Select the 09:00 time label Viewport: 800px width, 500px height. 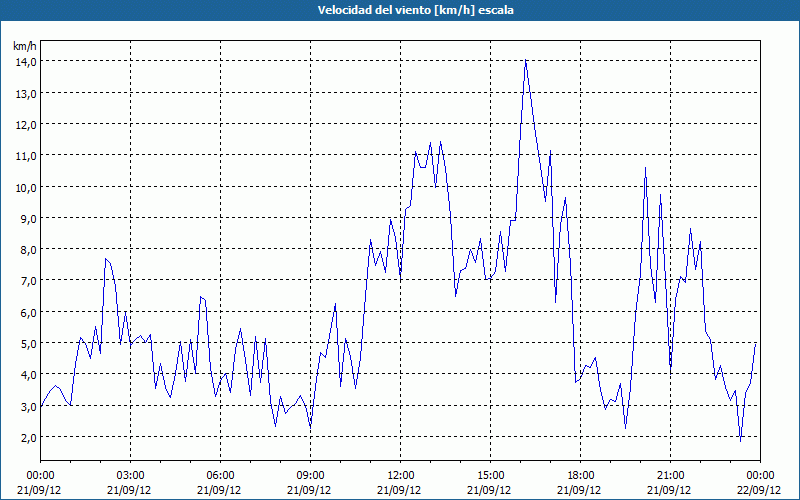310,476
